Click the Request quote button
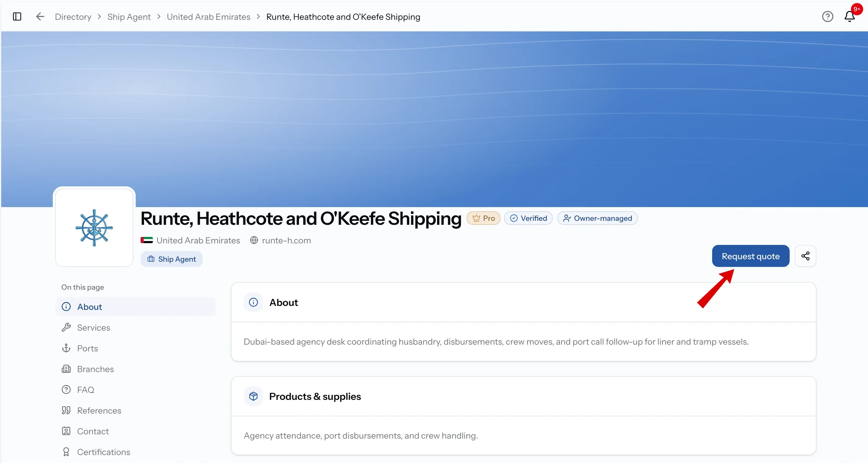The width and height of the screenshot is (868, 463). [750, 256]
